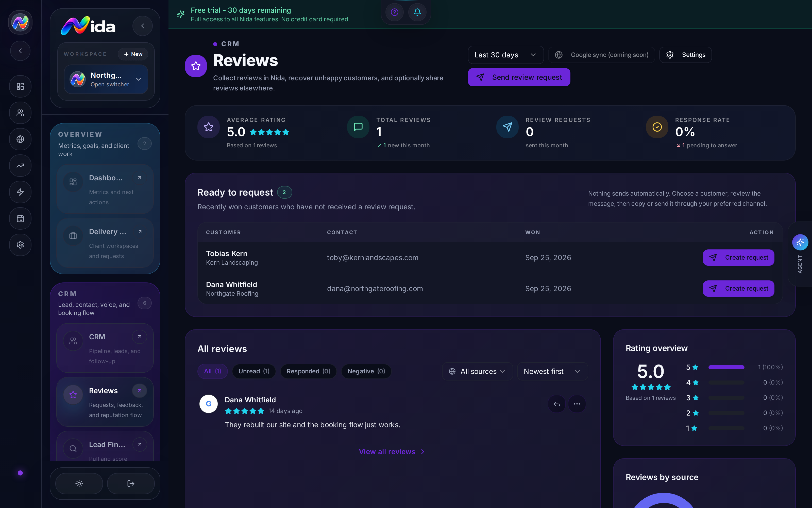
Task: Filter reviews by Unread (1)
Action: (254, 371)
